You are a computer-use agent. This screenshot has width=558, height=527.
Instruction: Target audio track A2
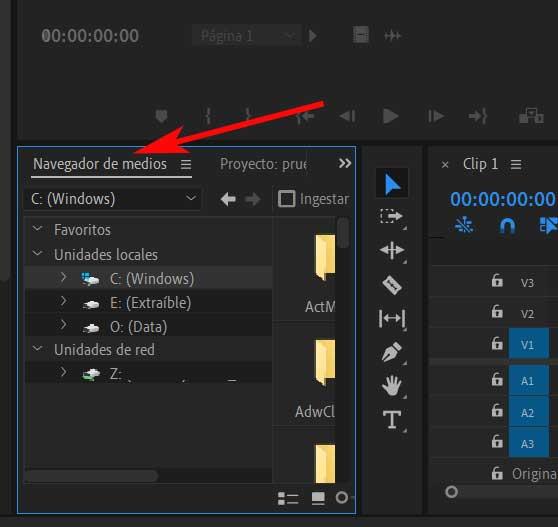coord(528,412)
